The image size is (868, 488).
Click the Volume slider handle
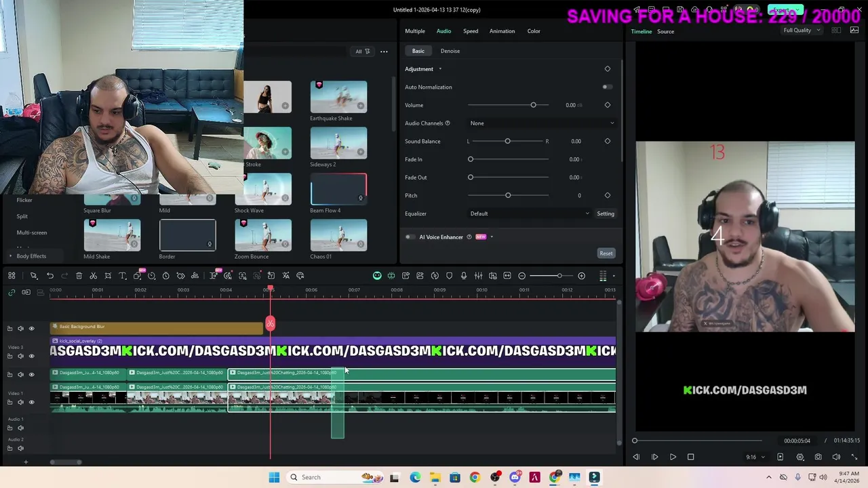tap(533, 105)
